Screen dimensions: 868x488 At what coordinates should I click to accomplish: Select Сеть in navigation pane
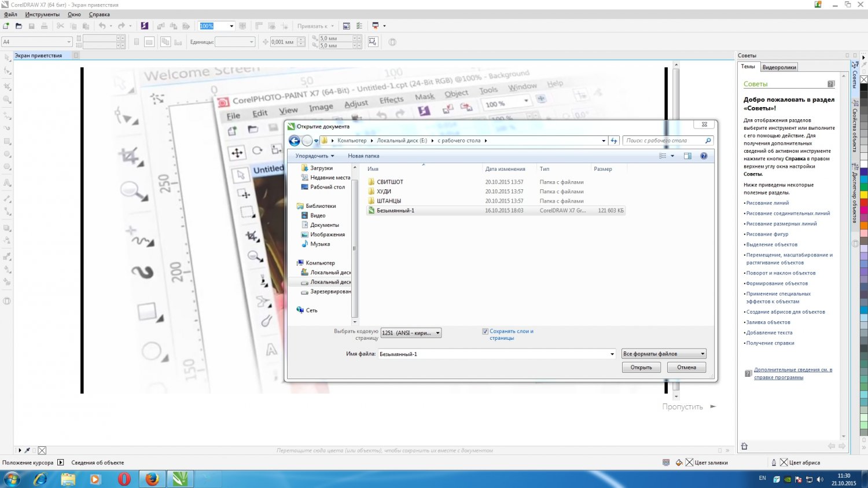click(311, 310)
